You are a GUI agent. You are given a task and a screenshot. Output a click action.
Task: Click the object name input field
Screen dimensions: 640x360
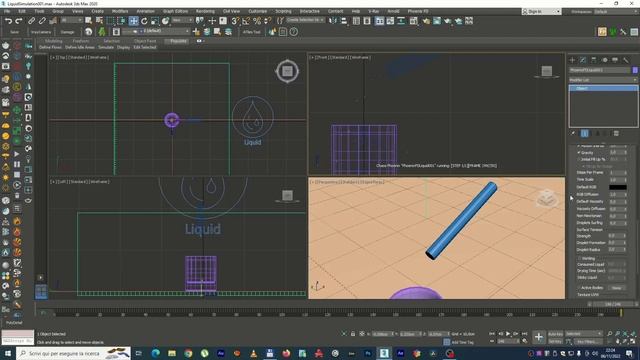coord(600,70)
